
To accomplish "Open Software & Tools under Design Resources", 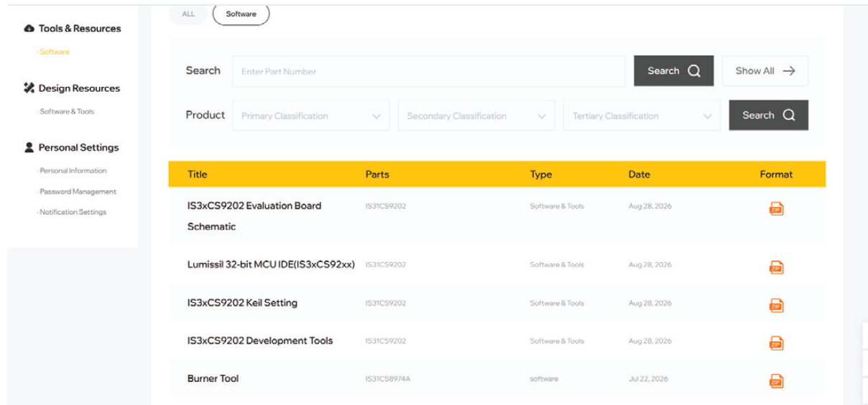I will point(67,111).
